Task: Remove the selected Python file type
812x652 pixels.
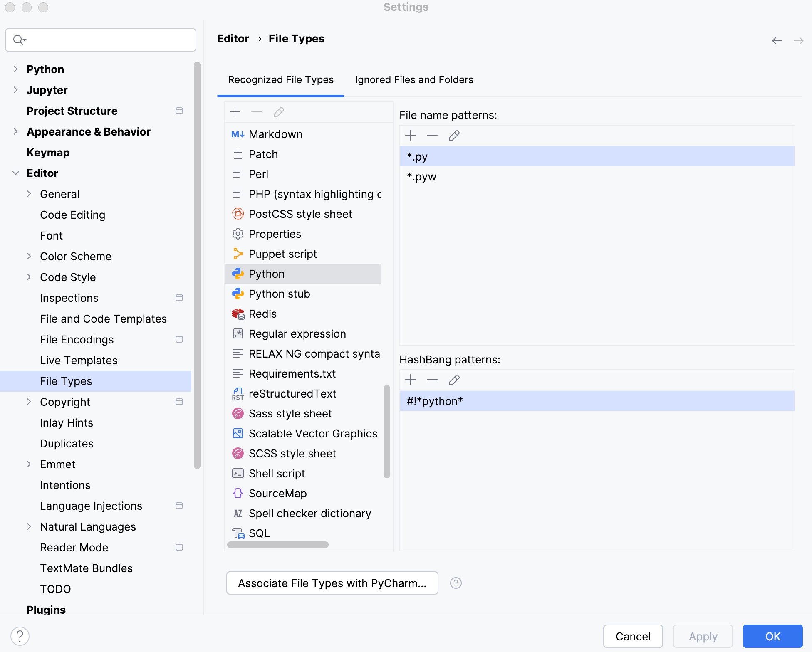Action: coord(257,112)
